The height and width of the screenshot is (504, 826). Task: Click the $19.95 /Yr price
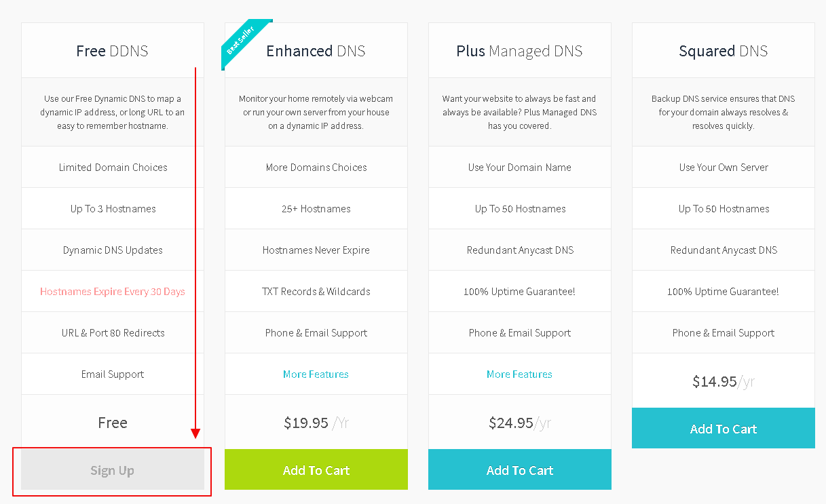[x=316, y=423]
